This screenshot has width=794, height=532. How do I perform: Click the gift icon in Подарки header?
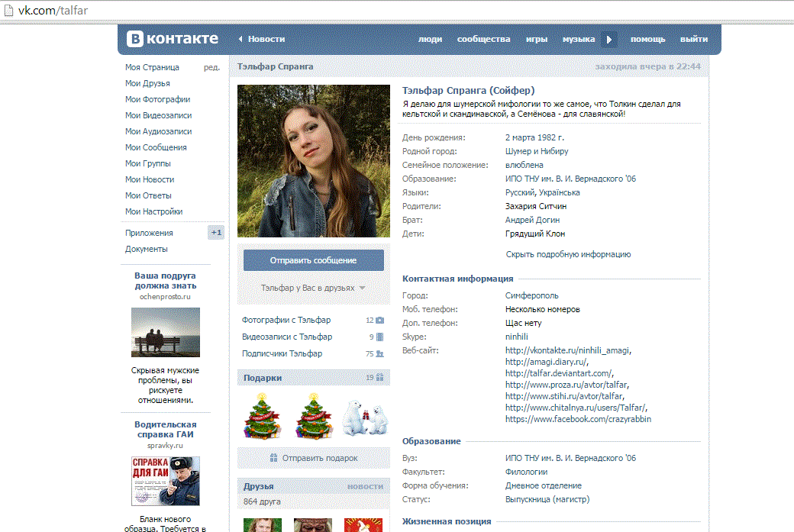[379, 378]
